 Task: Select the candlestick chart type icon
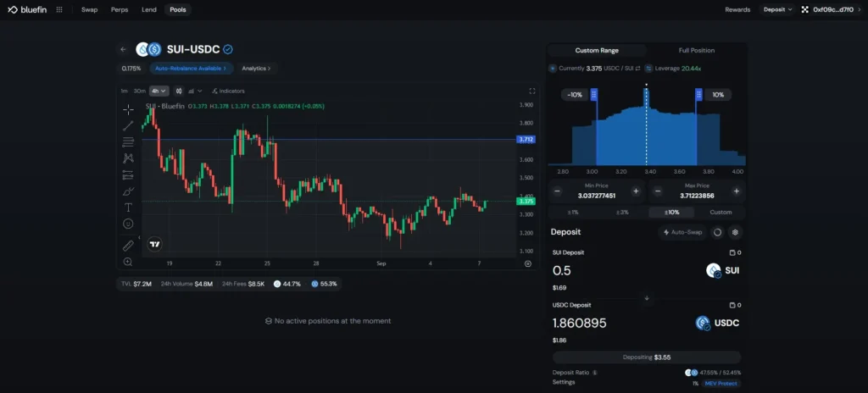coord(179,91)
